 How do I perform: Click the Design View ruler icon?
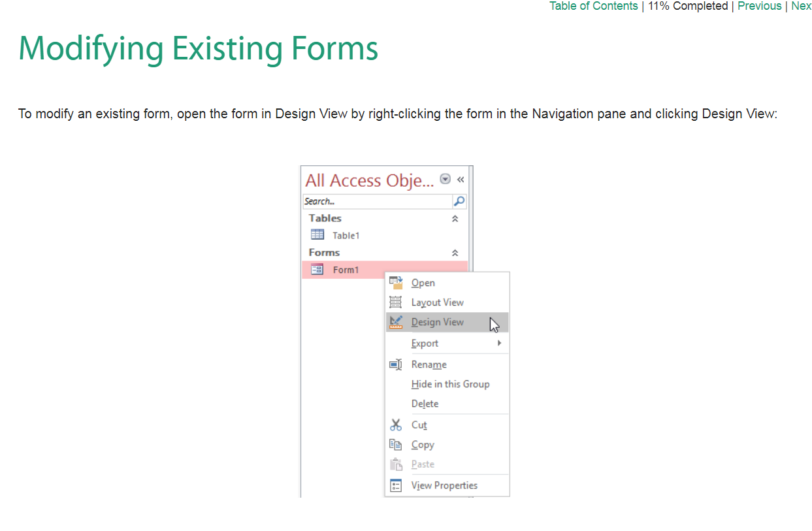click(x=396, y=322)
